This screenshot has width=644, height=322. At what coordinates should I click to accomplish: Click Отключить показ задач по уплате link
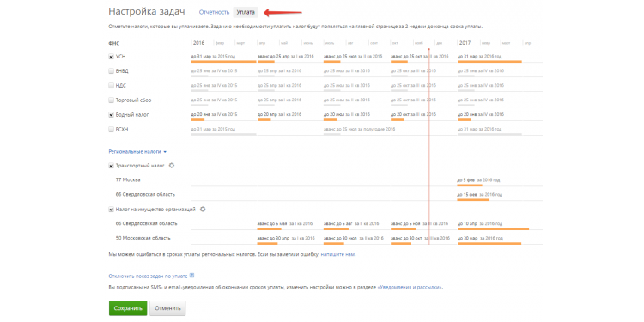click(x=149, y=276)
